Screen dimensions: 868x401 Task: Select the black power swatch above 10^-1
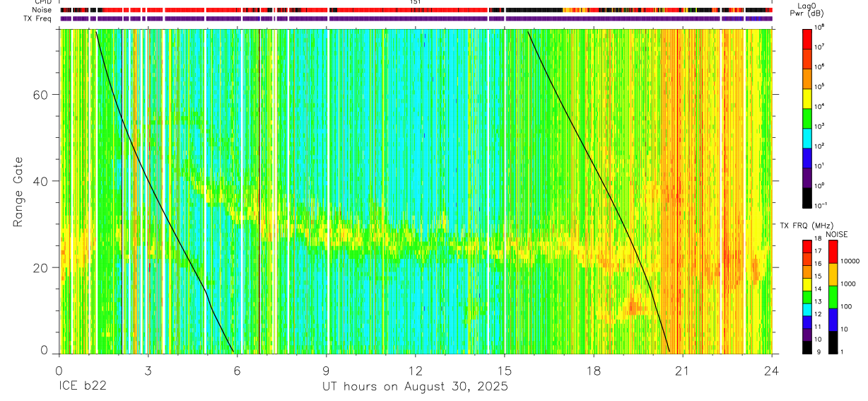[x=807, y=197]
